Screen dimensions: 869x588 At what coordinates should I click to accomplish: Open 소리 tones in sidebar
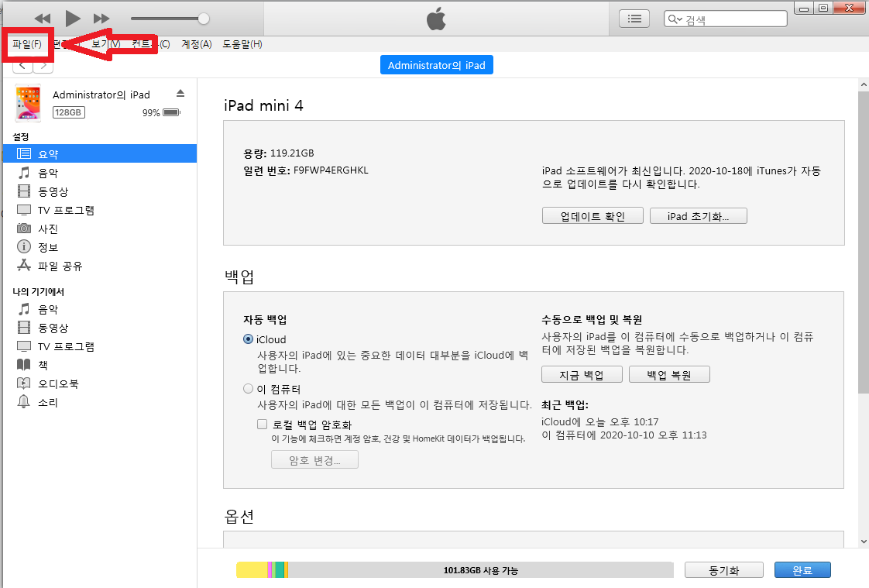(100, 402)
